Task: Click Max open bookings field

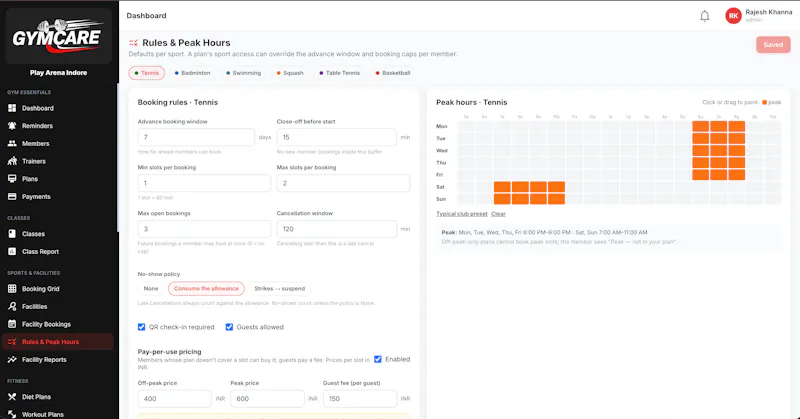Action: [204, 229]
